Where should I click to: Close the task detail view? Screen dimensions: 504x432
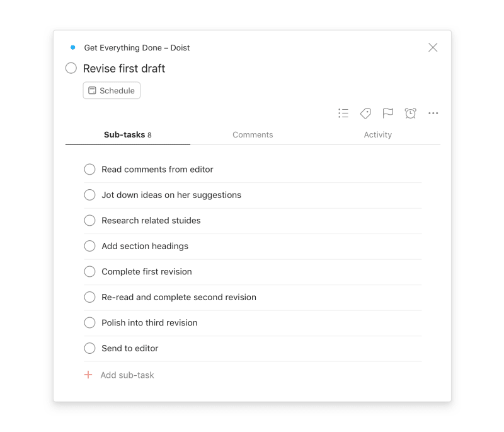click(x=433, y=47)
